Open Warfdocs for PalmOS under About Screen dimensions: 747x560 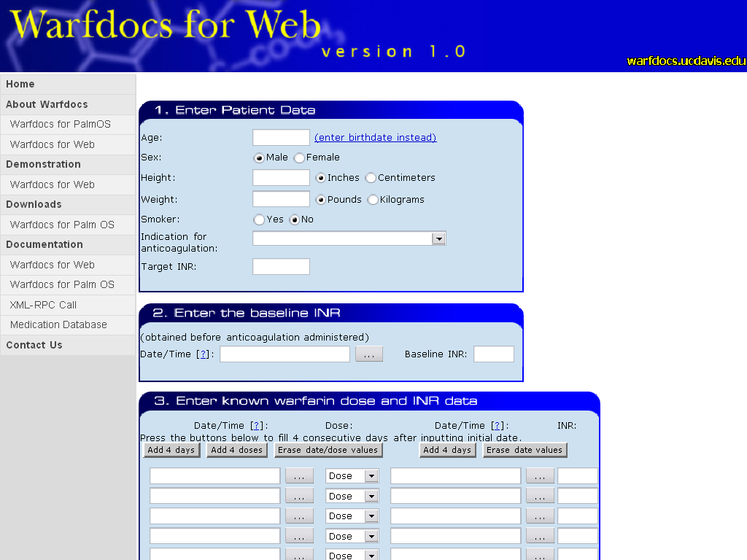pyautogui.click(x=68, y=124)
